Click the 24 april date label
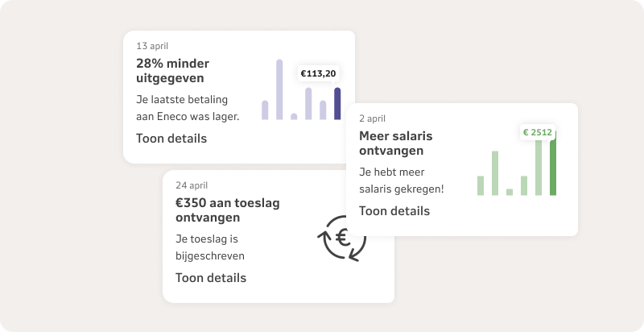The height and width of the screenshot is (332, 644). point(193,185)
